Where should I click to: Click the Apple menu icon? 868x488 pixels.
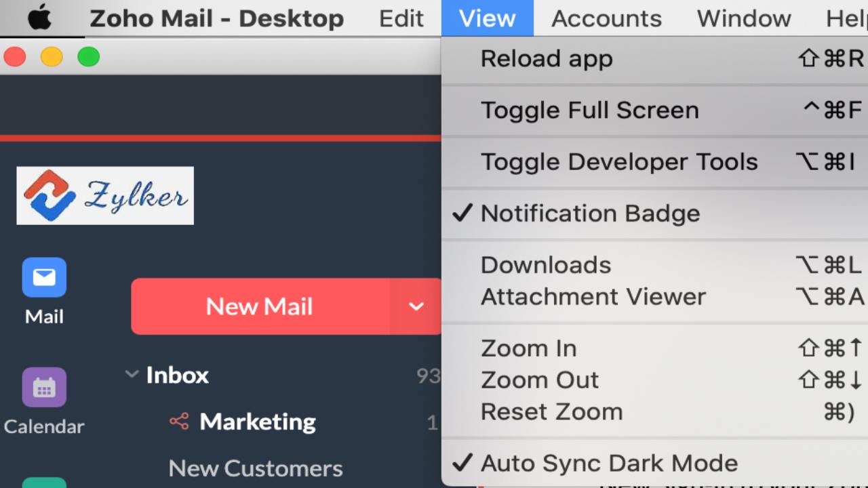click(x=39, y=18)
